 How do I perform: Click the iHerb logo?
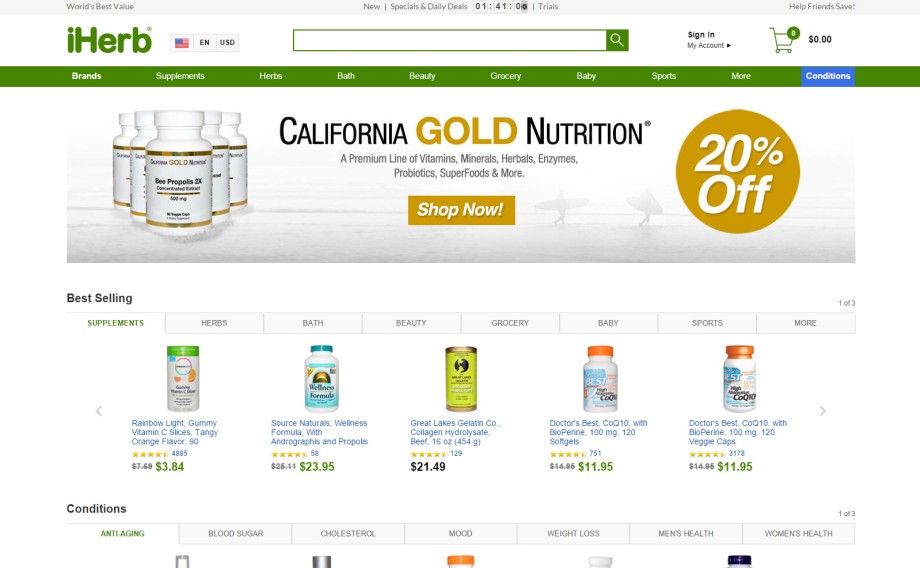point(109,40)
